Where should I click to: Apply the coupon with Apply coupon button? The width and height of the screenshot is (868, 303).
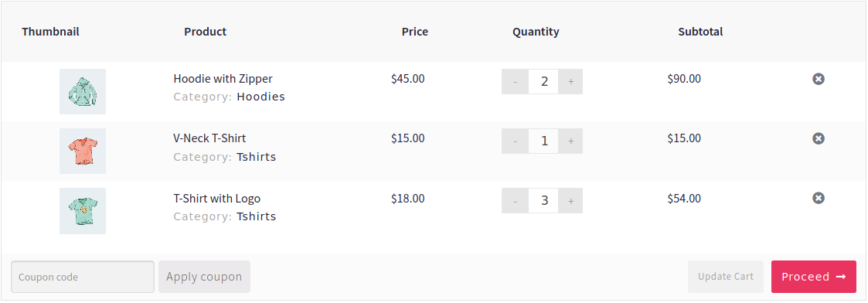point(204,277)
